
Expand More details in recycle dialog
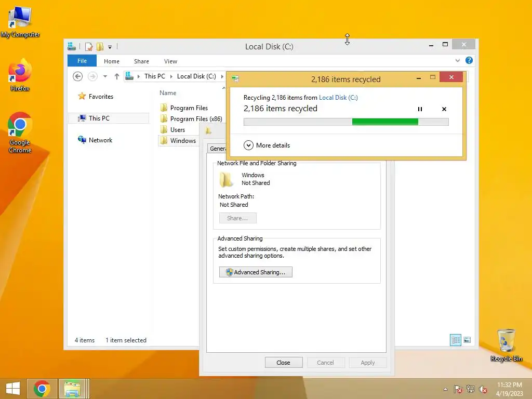tap(267, 145)
